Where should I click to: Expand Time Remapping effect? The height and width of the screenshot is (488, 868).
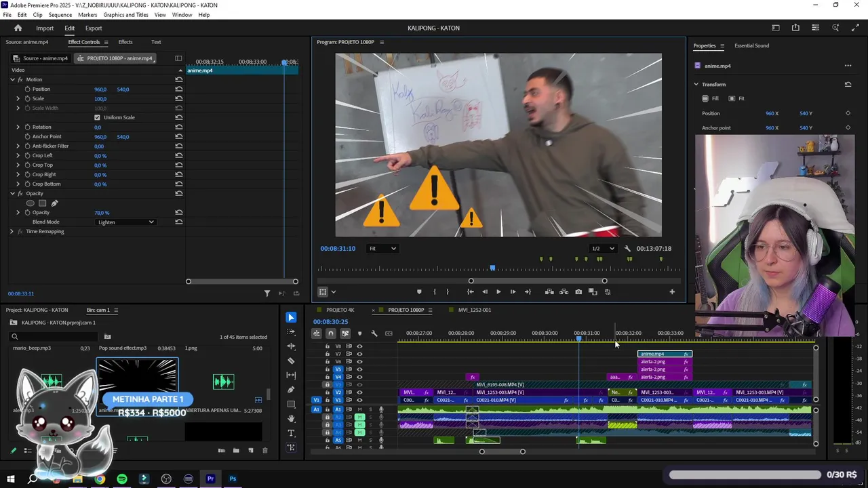tap(12, 231)
